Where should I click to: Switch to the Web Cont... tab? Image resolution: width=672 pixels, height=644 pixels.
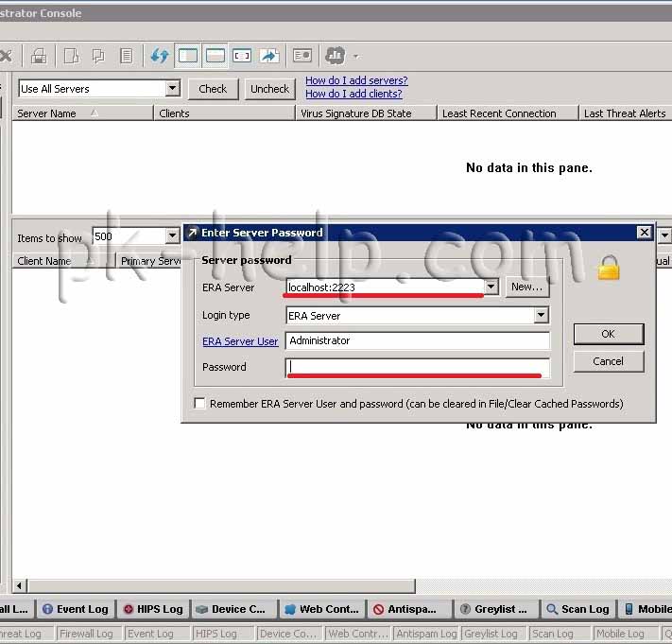tap(322, 609)
